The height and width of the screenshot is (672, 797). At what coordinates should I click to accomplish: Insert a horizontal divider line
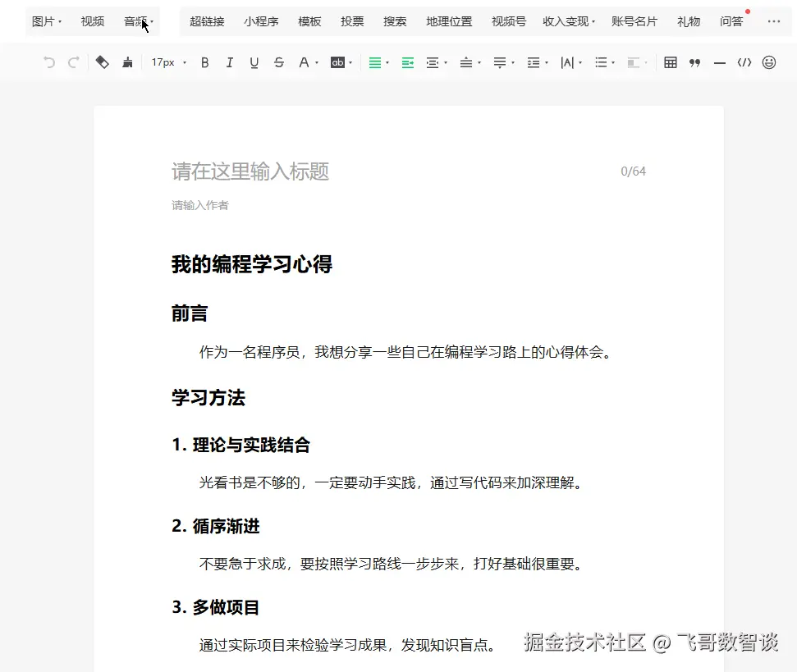click(x=720, y=63)
